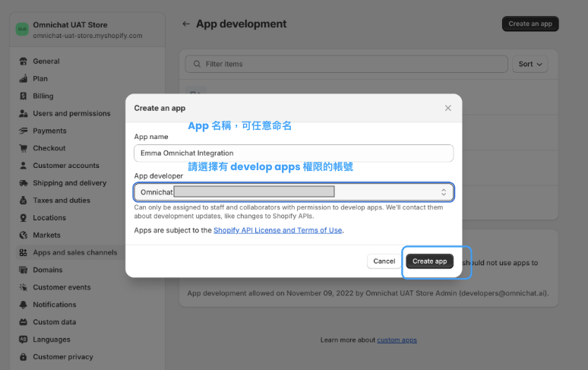Open the App developer dropdown
This screenshot has width=588, height=370.
point(294,192)
